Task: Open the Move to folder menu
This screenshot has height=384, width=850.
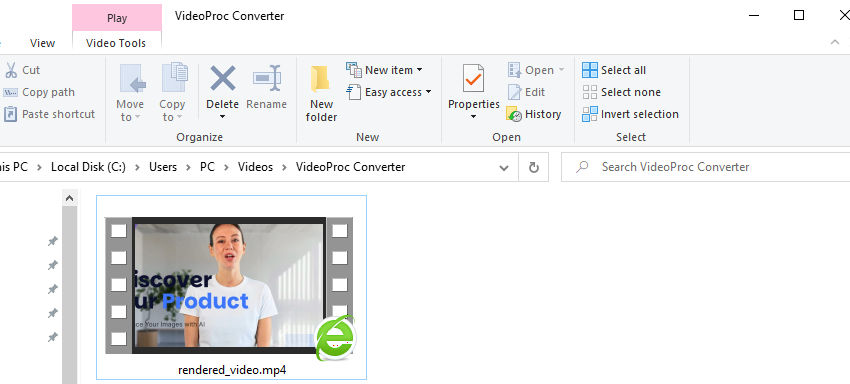Action: tap(130, 93)
